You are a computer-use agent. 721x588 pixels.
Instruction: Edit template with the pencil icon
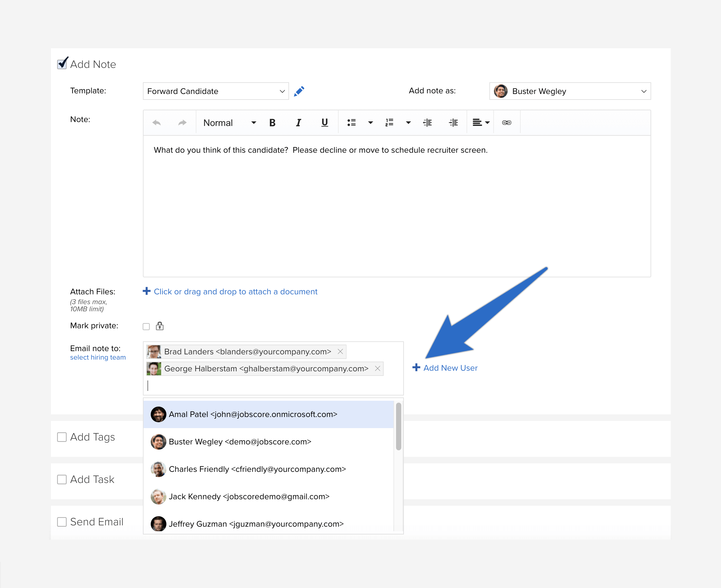pos(299,91)
